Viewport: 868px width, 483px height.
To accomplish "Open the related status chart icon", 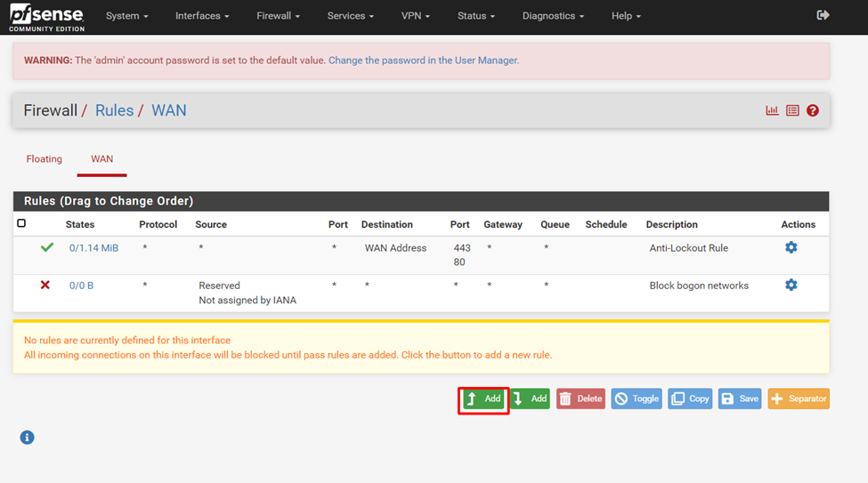I will 772,110.
